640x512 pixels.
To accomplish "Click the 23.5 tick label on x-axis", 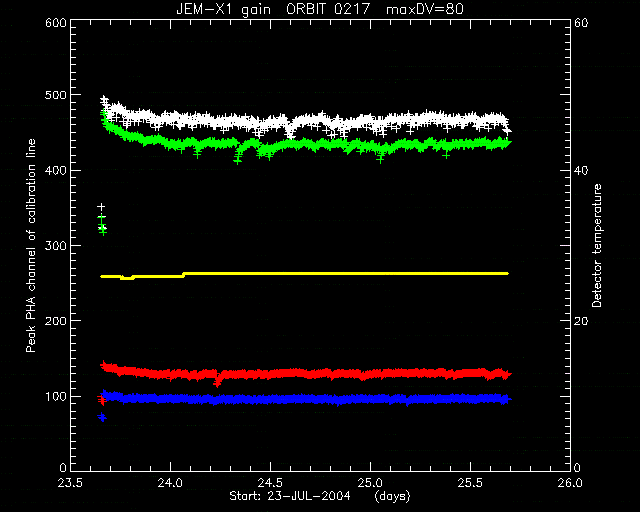I will tap(70, 483).
